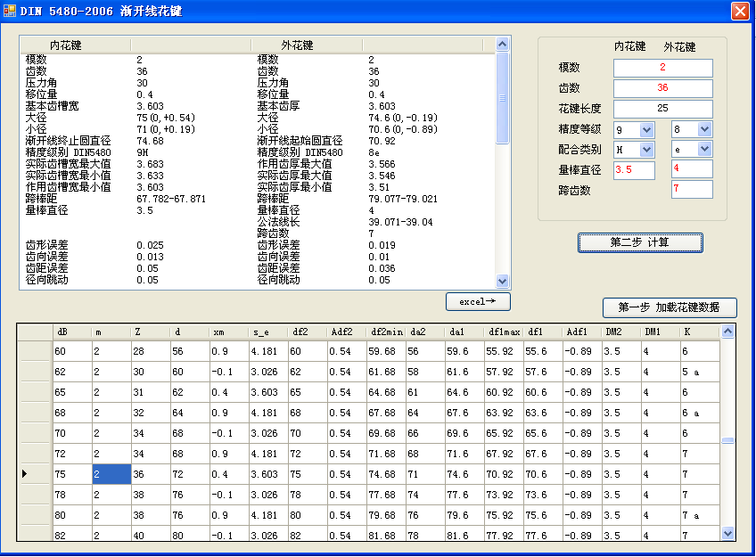Click the data grid scrollbar thumb

click(x=728, y=440)
